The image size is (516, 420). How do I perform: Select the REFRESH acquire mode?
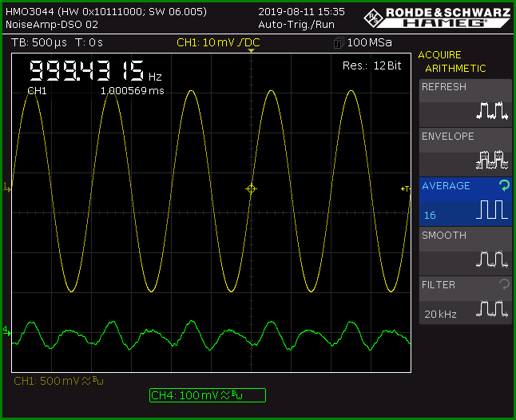tap(466, 103)
